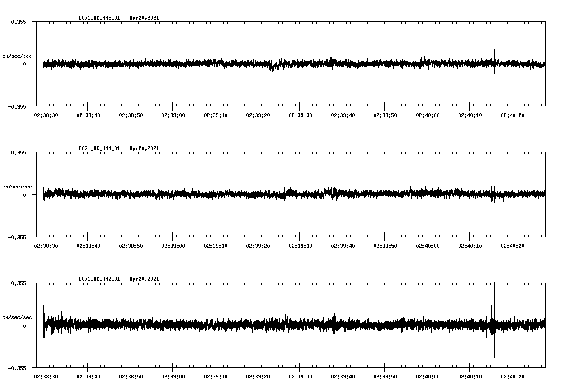Image resolution: width=576 pixels, height=392 pixels.
Task: Click the 02:39:50 timestamp on bottom axis
Action: [x=386, y=377]
